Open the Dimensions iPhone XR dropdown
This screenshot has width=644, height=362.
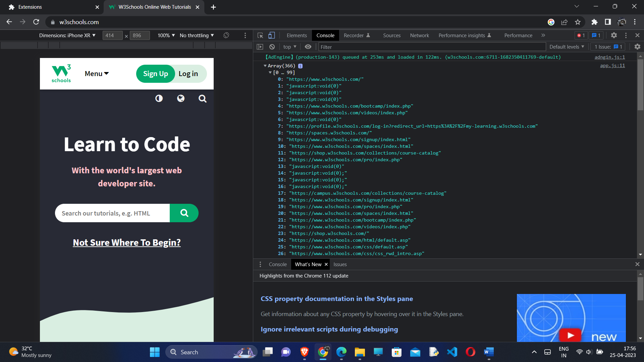[67, 35]
